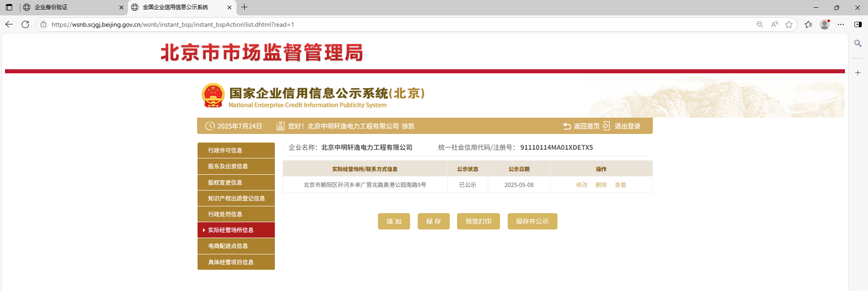Viewport: 868px width, 291px height.
Task: Add page to favorites star icon
Action: 789,24
